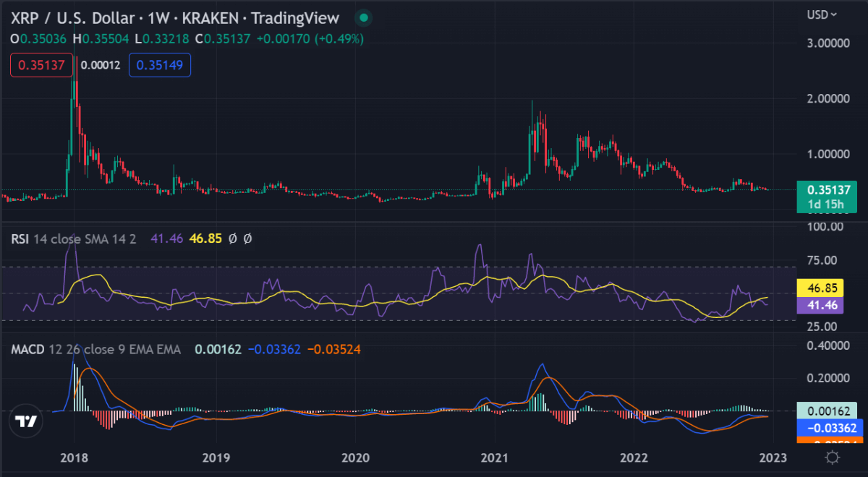Image resolution: width=868 pixels, height=477 pixels.
Task: Open the USD currency dropdown
Action: pos(822,14)
